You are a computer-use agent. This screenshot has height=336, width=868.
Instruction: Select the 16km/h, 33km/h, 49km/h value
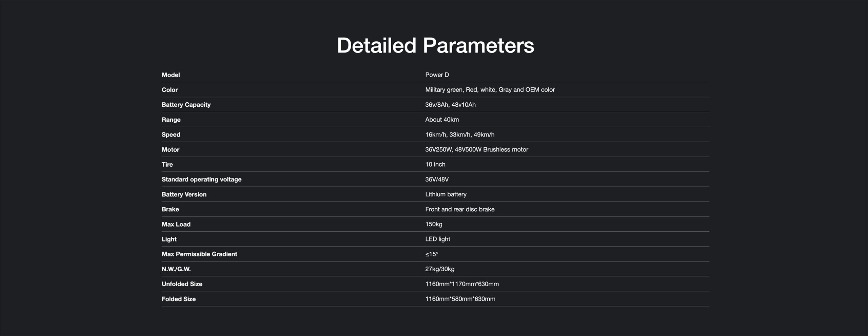pyautogui.click(x=459, y=134)
